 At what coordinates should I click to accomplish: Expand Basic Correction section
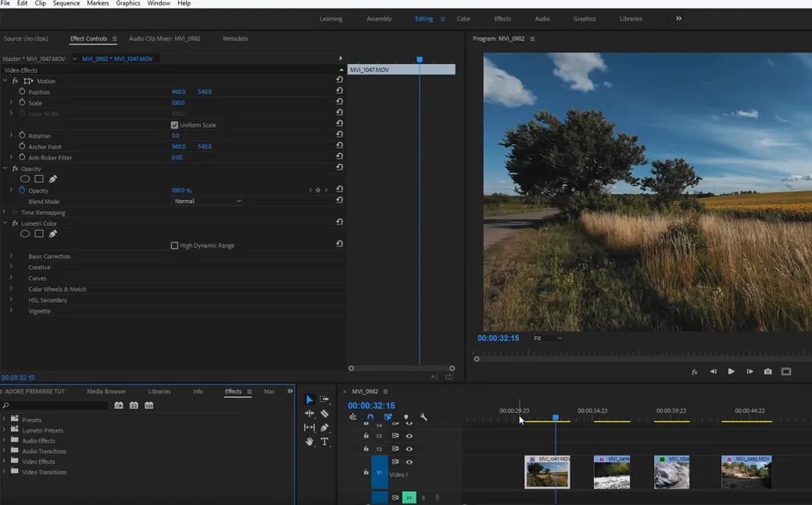(11, 256)
